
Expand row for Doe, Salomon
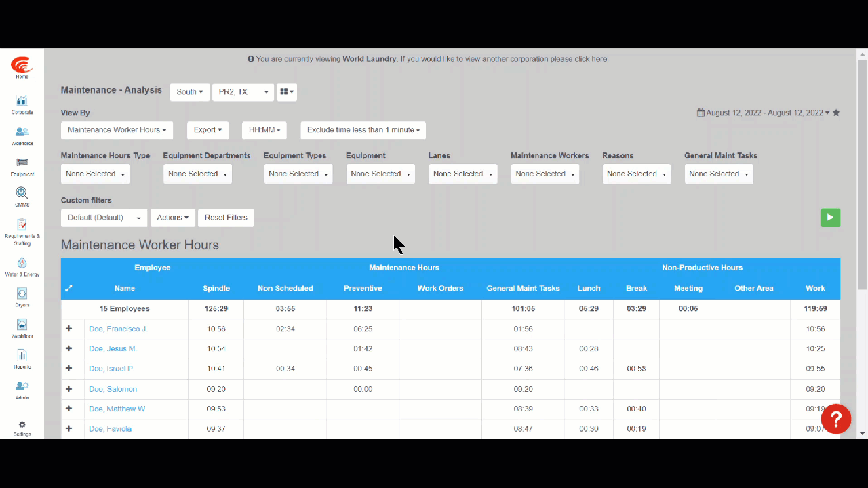pyautogui.click(x=68, y=389)
